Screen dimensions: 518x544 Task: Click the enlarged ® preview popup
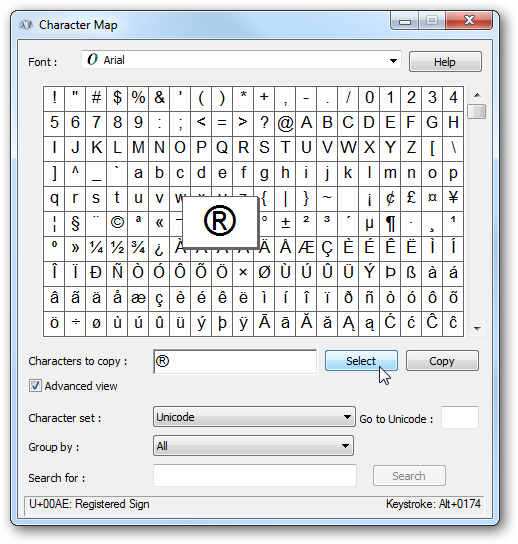click(x=220, y=222)
